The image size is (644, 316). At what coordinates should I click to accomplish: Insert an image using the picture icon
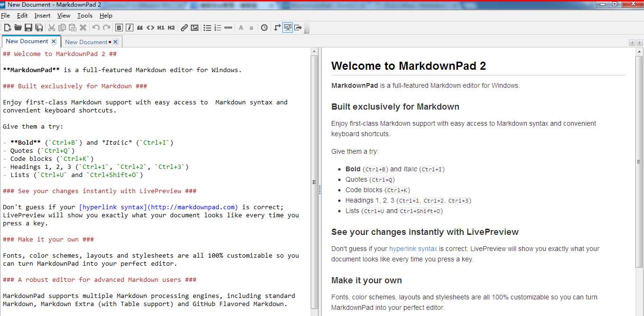(x=195, y=28)
